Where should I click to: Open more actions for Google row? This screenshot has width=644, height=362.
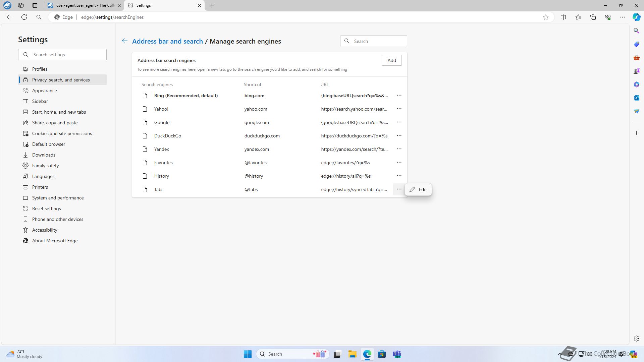point(399,122)
